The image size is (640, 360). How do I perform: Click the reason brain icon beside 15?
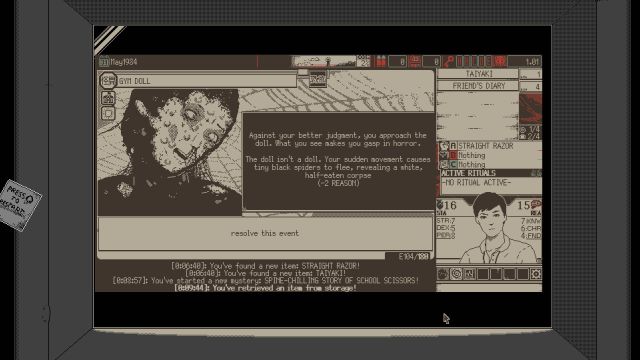[x=536, y=204]
